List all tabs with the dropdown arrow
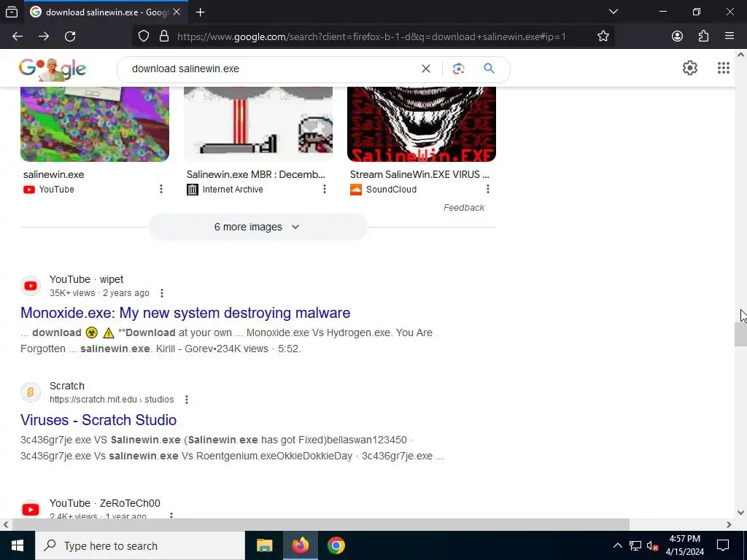The height and width of the screenshot is (560, 747). 613,12
